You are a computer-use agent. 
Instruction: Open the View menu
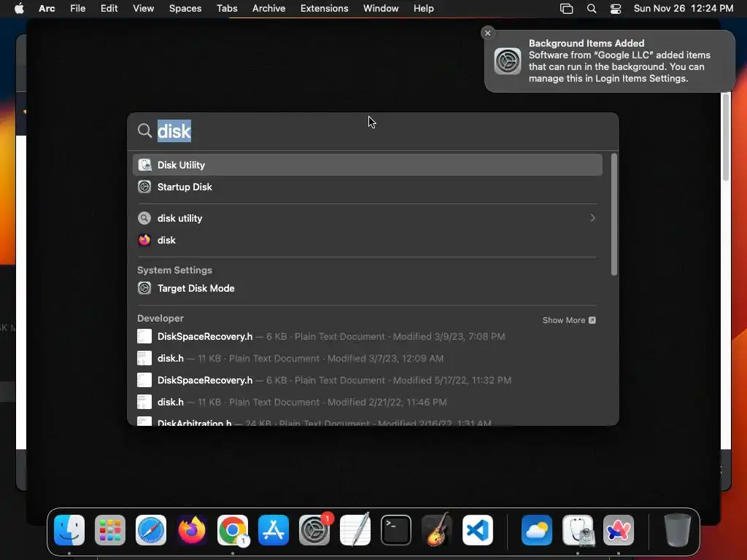[x=144, y=9]
